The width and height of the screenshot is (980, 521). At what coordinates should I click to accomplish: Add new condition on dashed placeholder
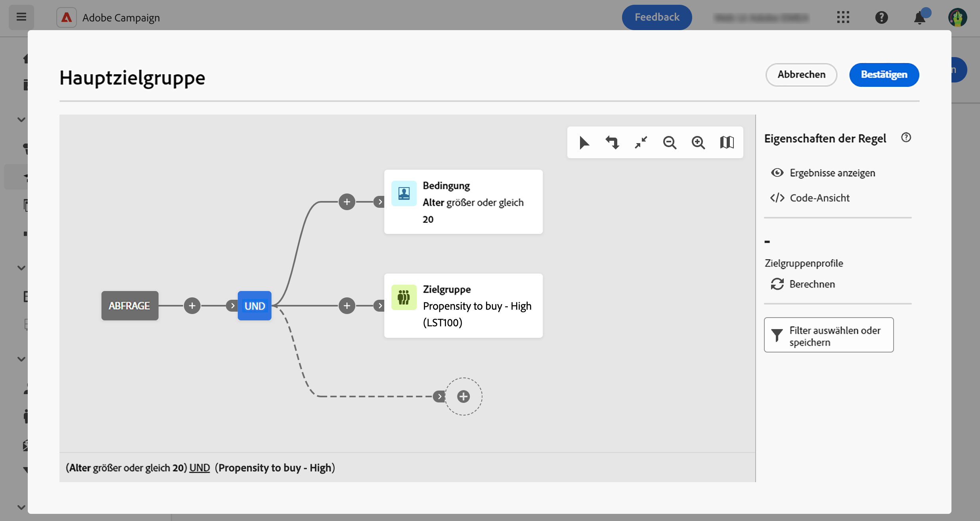[463, 396]
